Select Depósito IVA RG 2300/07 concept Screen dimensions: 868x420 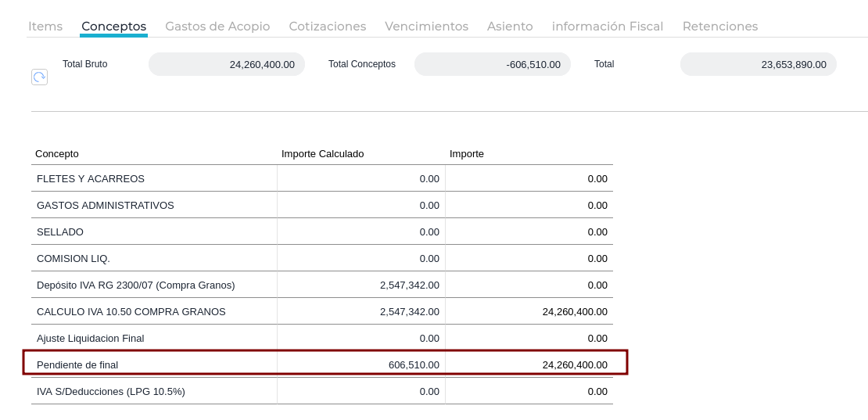coord(322,285)
